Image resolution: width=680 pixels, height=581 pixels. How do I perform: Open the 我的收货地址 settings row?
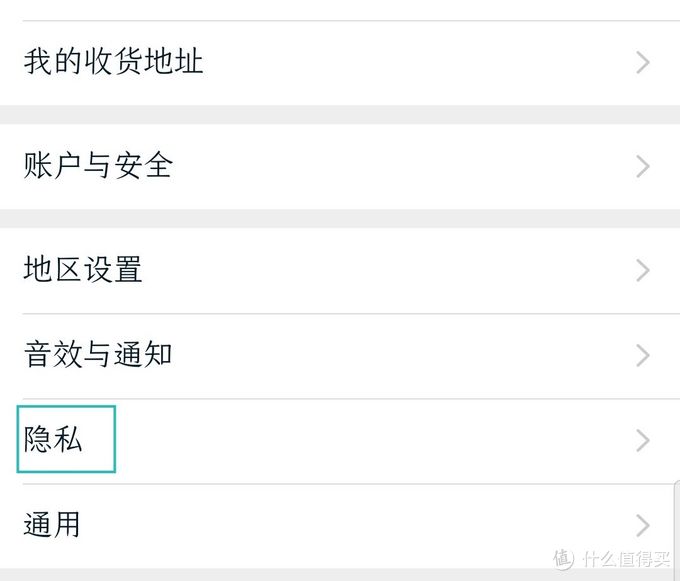click(113, 62)
